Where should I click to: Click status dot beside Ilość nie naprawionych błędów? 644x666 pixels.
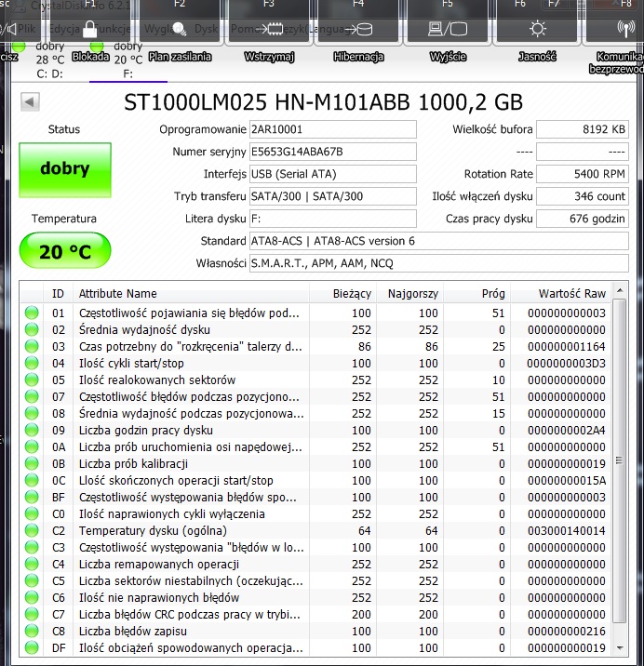point(32,597)
